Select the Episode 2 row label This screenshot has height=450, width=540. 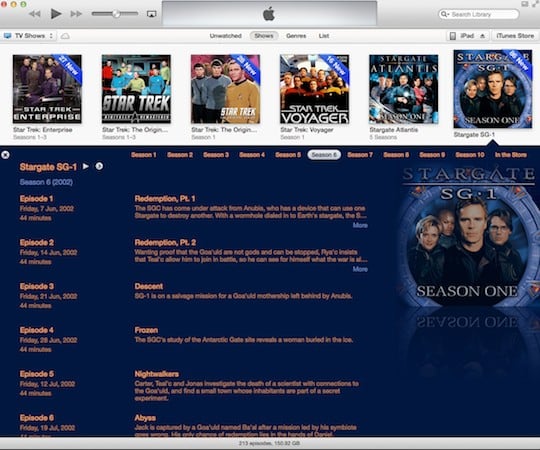[x=37, y=242]
